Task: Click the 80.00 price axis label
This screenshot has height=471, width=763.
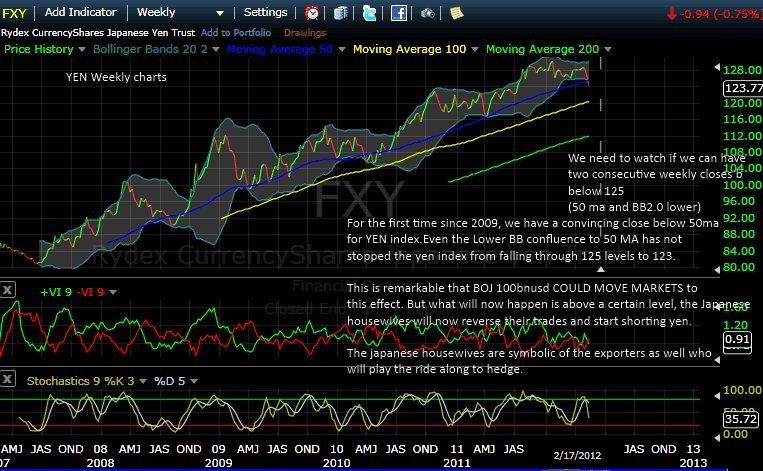Action: pyautogui.click(x=739, y=267)
